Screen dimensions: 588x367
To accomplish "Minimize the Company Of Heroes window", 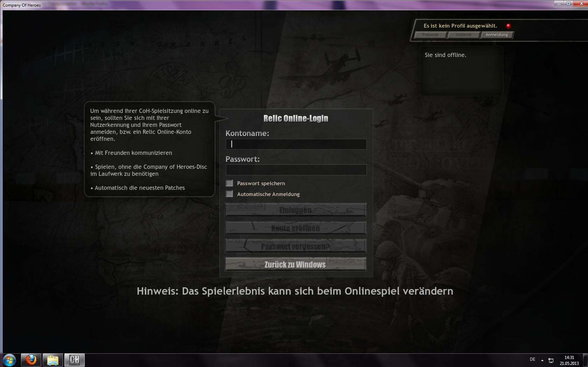I will pyautogui.click(x=559, y=3).
